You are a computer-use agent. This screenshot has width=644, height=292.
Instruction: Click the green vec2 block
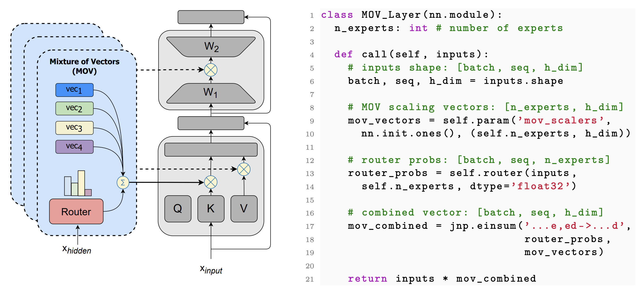click(x=74, y=108)
